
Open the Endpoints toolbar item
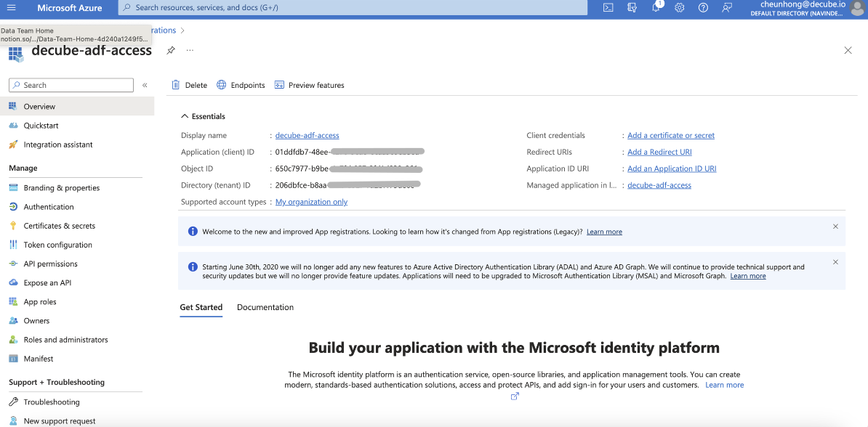(241, 85)
